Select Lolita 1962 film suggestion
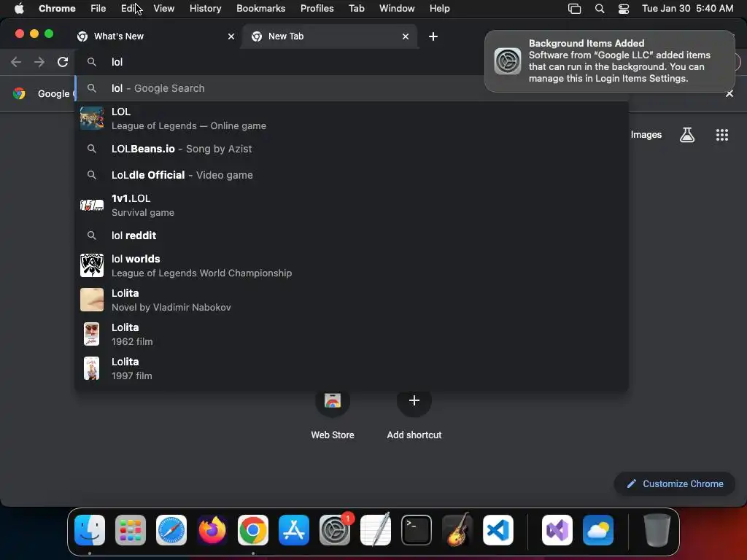The width and height of the screenshot is (747, 560). (352, 334)
